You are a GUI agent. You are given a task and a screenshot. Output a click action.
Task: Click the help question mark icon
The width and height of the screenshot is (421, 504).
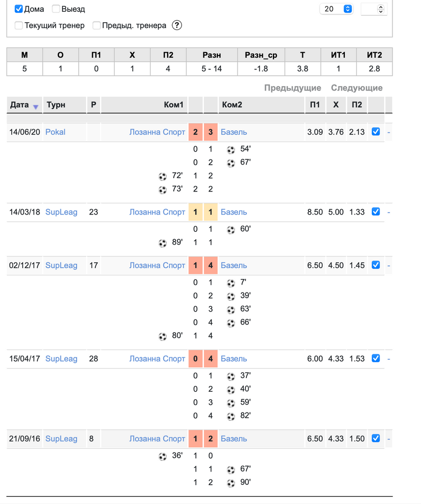pos(177,25)
